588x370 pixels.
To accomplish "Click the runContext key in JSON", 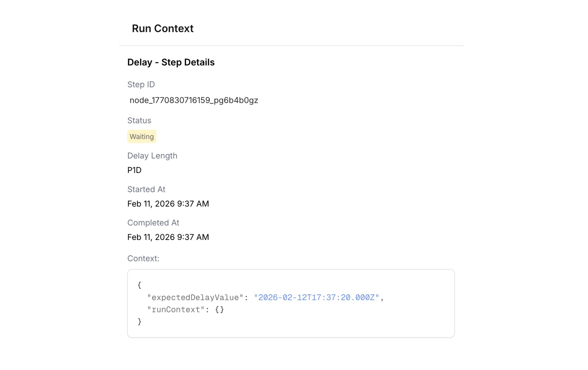I will tap(176, 310).
